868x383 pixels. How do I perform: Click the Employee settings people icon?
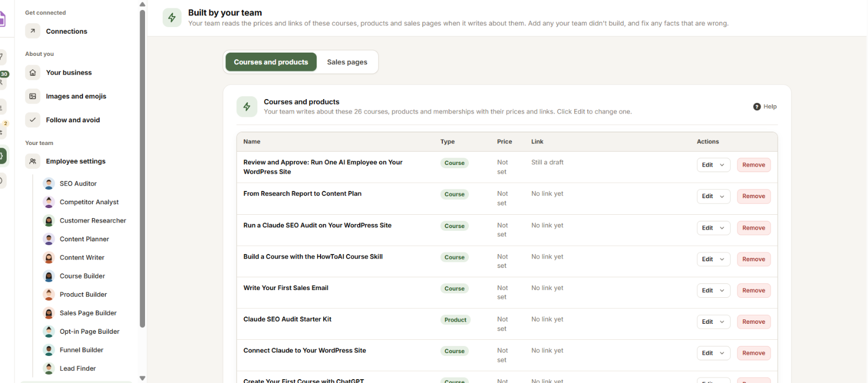[33, 161]
